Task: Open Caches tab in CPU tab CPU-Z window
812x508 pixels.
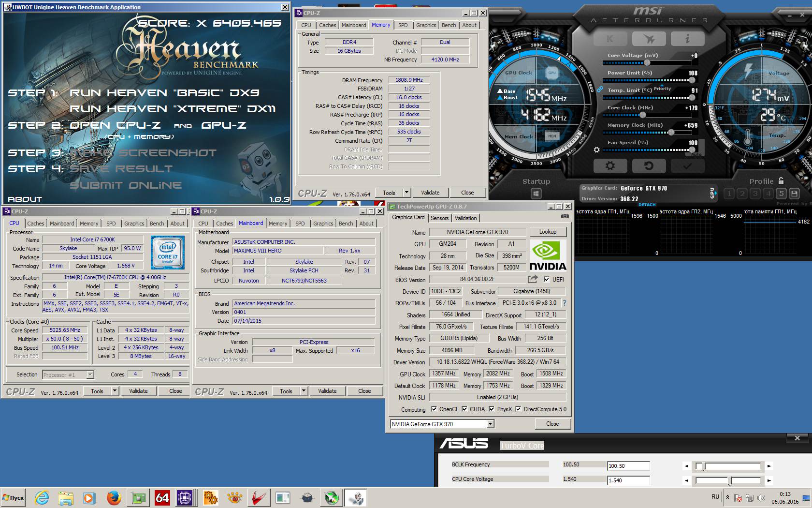Action: 36,224
